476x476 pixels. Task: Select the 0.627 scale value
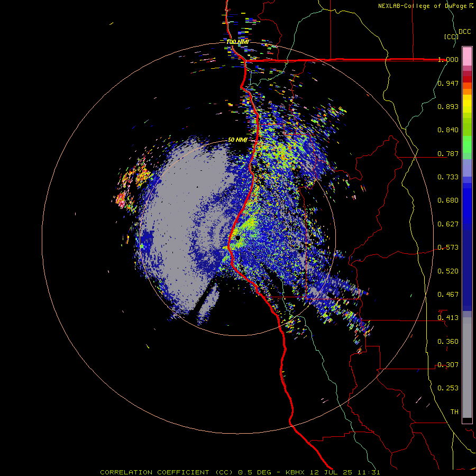point(448,224)
